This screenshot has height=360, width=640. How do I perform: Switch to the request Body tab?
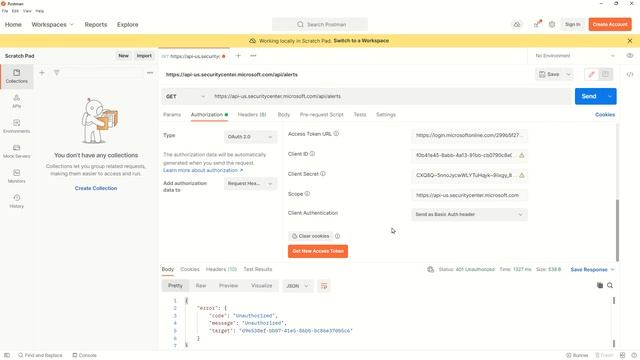point(284,115)
